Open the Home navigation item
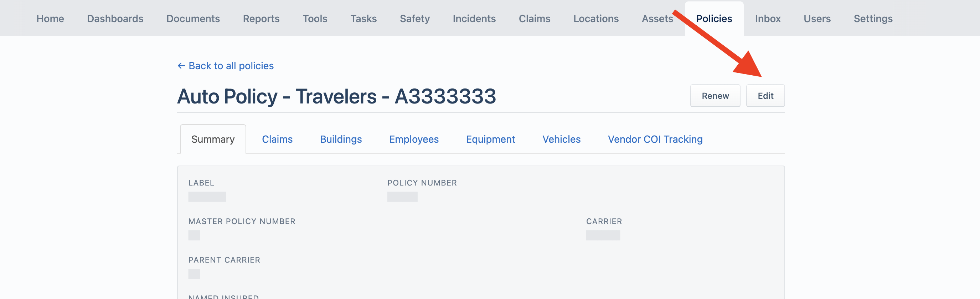The width and height of the screenshot is (980, 299). (x=50, y=19)
